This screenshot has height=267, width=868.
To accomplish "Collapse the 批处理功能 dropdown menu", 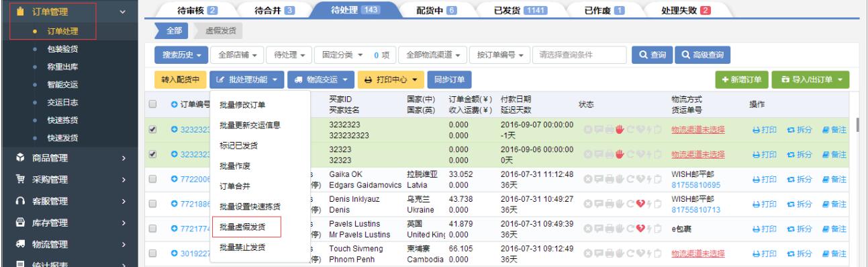I will click(247, 80).
